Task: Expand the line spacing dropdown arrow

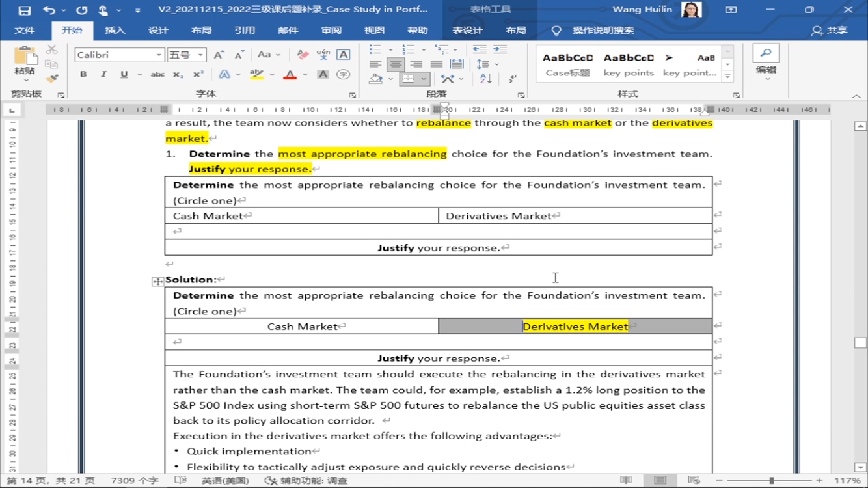Action: [496, 64]
